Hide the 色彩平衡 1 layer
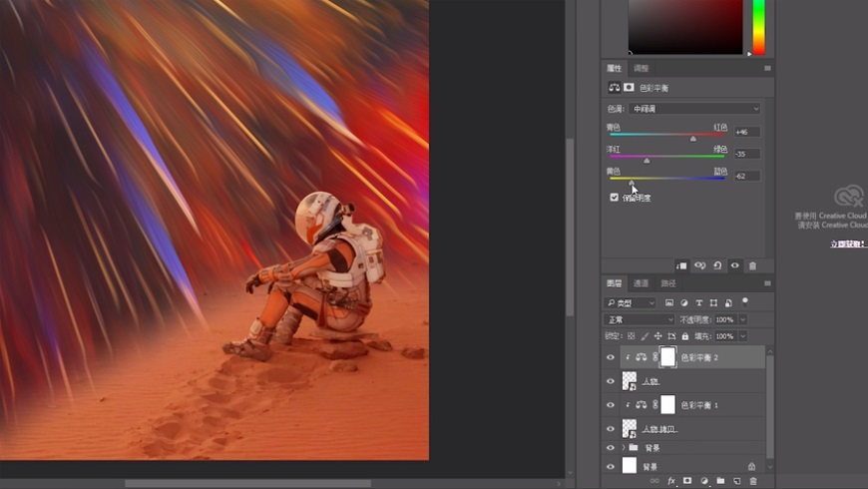868x489 pixels. pyautogui.click(x=611, y=405)
